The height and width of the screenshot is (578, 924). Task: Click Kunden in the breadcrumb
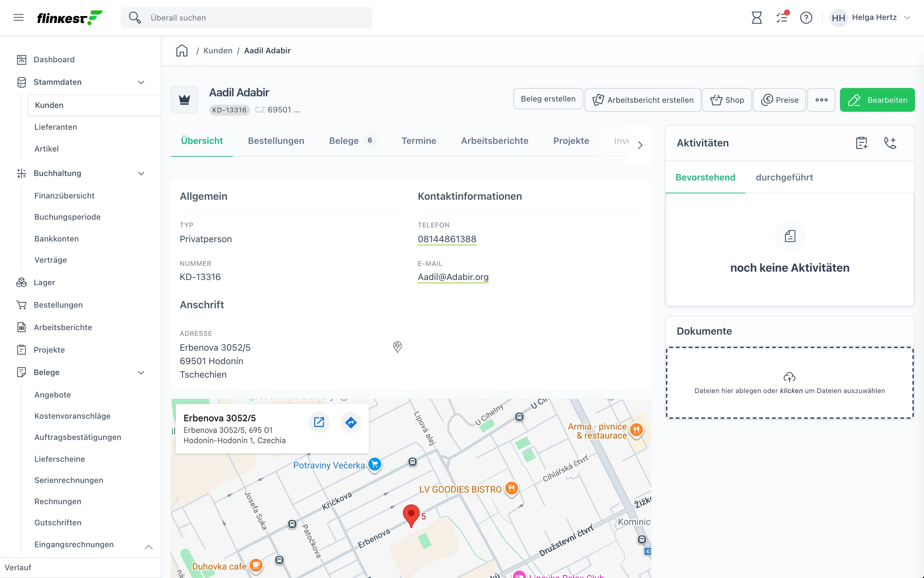[218, 50]
